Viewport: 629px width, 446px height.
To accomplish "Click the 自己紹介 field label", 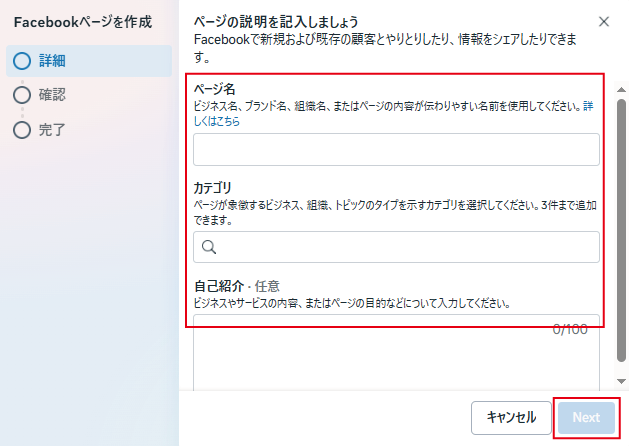I will 218,286.
